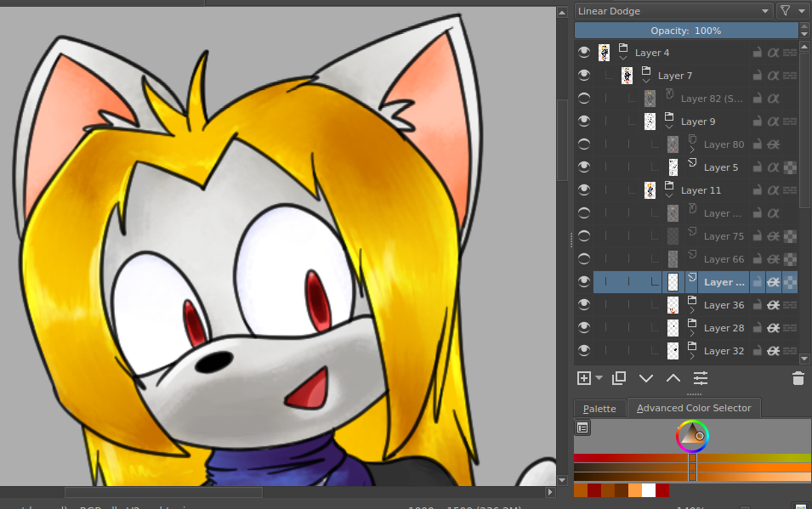The width and height of the screenshot is (812, 509).
Task: Open the Linear Dodge blending mode dropdown
Action: 673,11
